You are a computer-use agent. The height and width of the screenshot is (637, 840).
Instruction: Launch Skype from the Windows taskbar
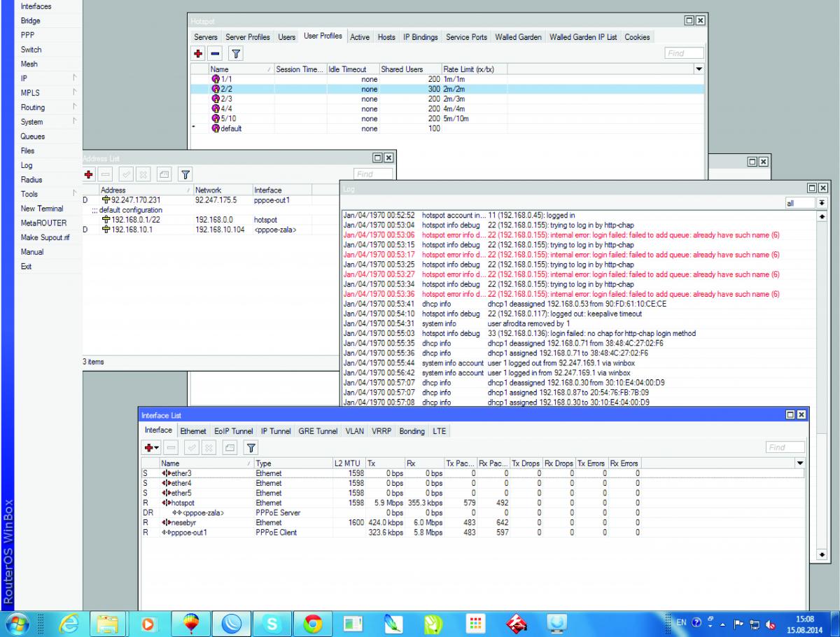(x=272, y=622)
